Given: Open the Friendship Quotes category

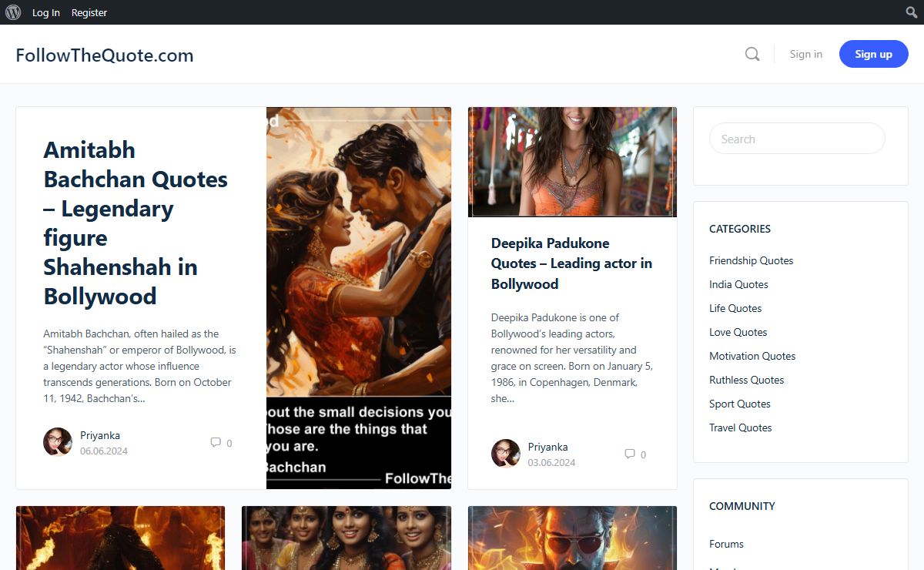Looking at the screenshot, I should click(752, 260).
